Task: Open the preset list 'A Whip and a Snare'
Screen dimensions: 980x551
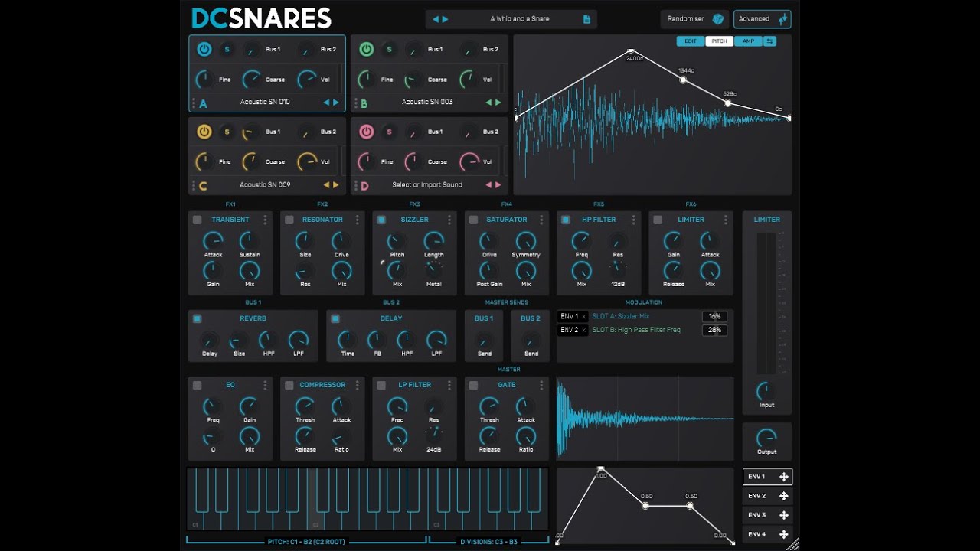Action: pos(519,19)
